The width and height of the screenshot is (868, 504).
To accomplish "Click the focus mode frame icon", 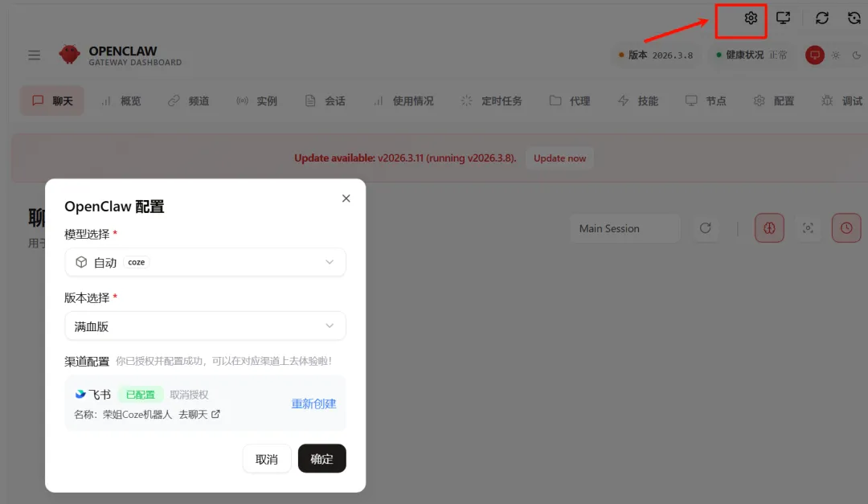I will (x=808, y=228).
